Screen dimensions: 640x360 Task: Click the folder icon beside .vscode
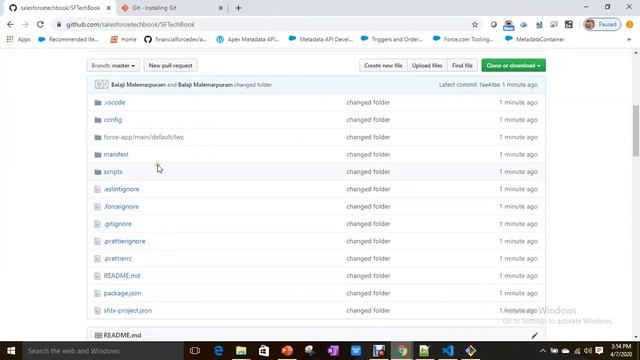click(98, 102)
